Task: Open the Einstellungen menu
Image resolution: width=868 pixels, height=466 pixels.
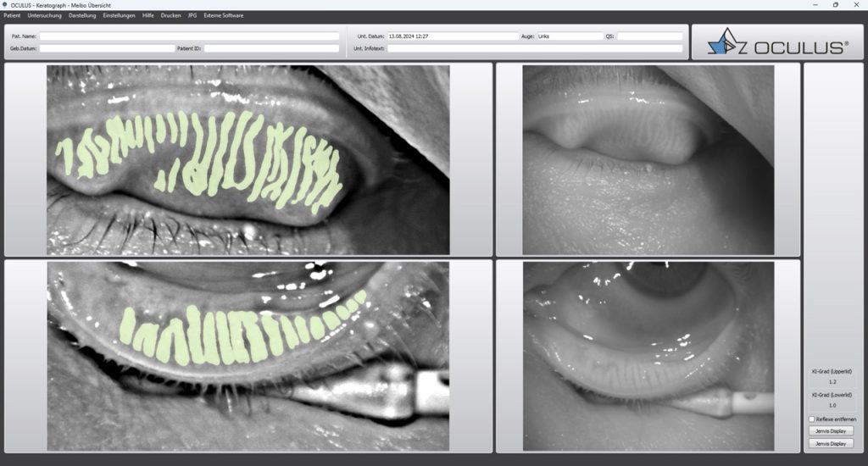Action: [119, 15]
